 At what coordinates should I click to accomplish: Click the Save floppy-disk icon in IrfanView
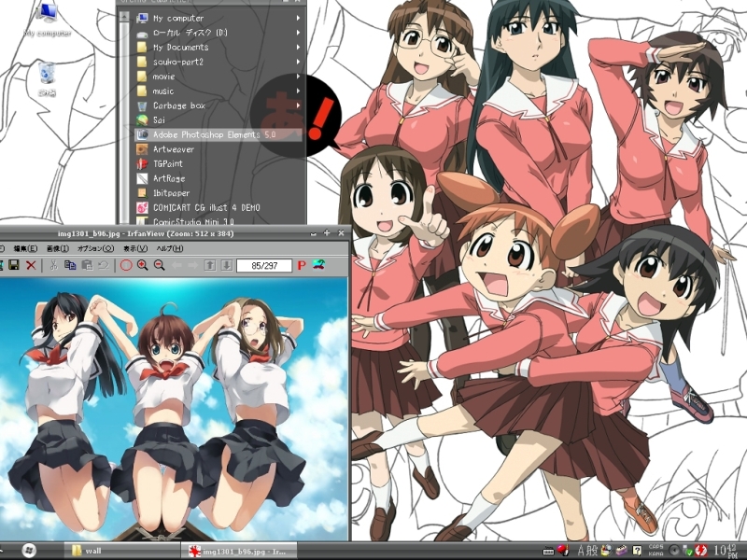(14, 265)
